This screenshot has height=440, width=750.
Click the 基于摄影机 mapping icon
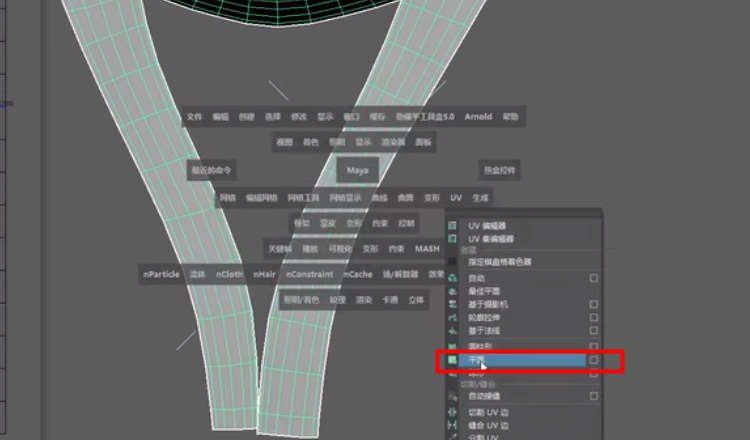point(452,304)
